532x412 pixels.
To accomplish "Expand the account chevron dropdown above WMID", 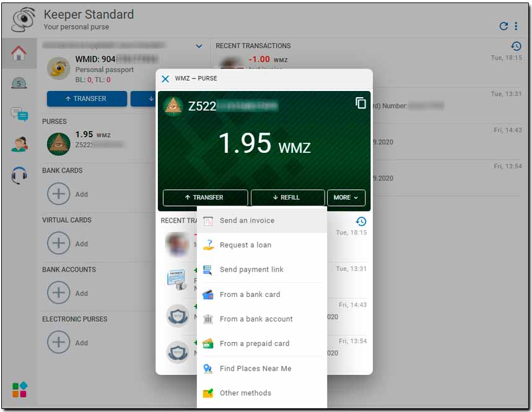I will [199, 46].
